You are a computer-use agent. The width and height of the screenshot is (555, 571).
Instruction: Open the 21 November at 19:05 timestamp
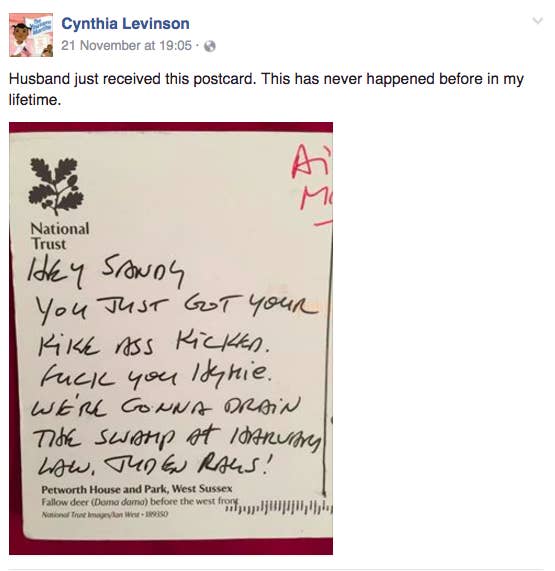pyautogui.click(x=126, y=46)
